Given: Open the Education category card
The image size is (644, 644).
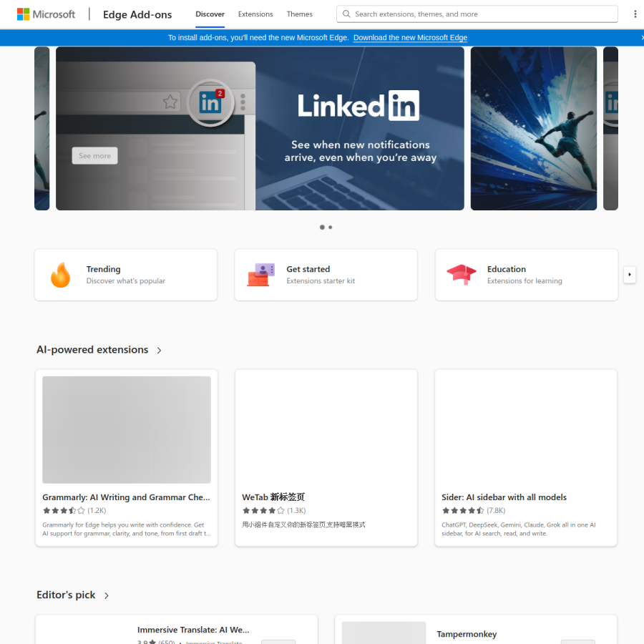Looking at the screenshot, I should (527, 275).
